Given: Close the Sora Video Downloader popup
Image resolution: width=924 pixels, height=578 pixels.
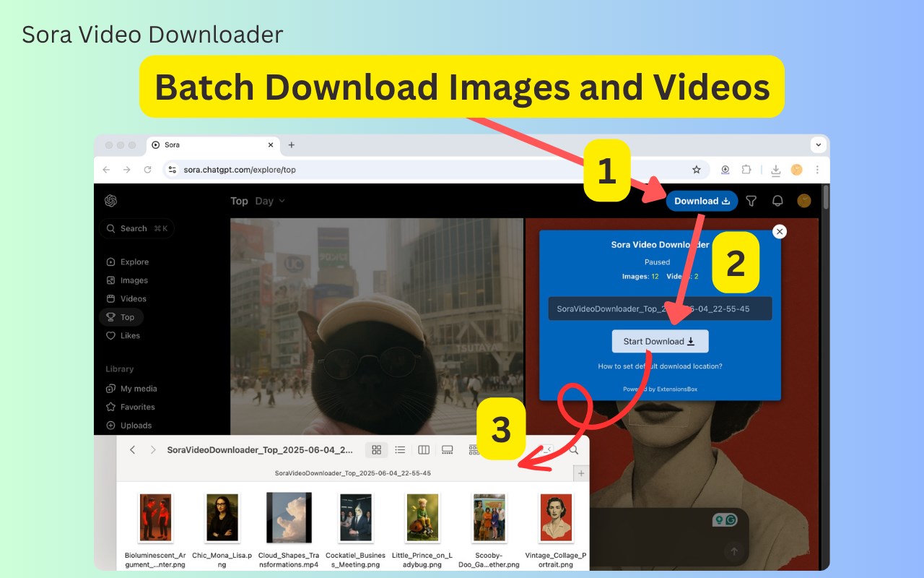Looking at the screenshot, I should (x=779, y=231).
